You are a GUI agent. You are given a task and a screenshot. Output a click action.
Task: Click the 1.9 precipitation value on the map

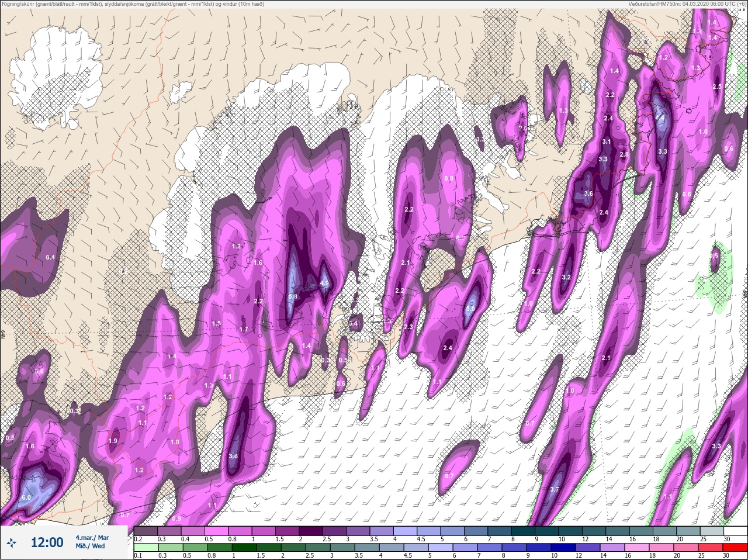pos(113,441)
